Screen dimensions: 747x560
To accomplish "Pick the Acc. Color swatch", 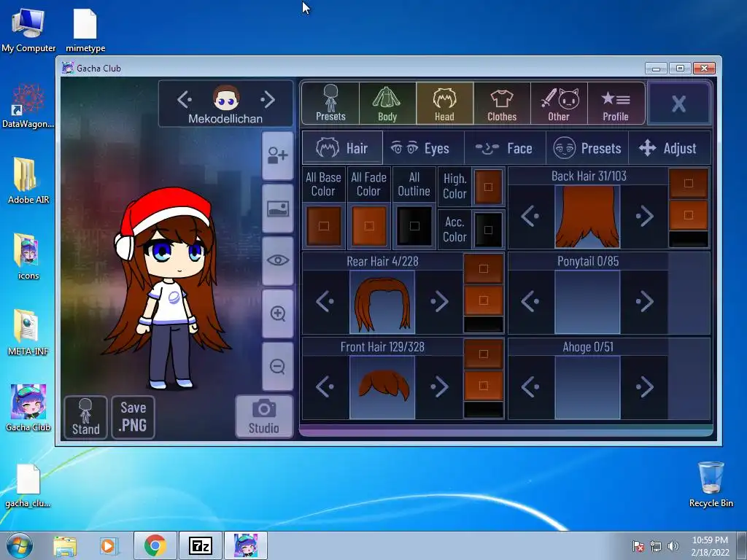I will tap(488, 230).
